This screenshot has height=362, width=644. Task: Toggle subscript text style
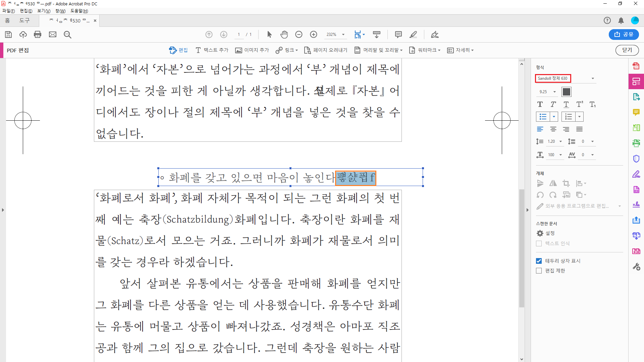click(593, 105)
